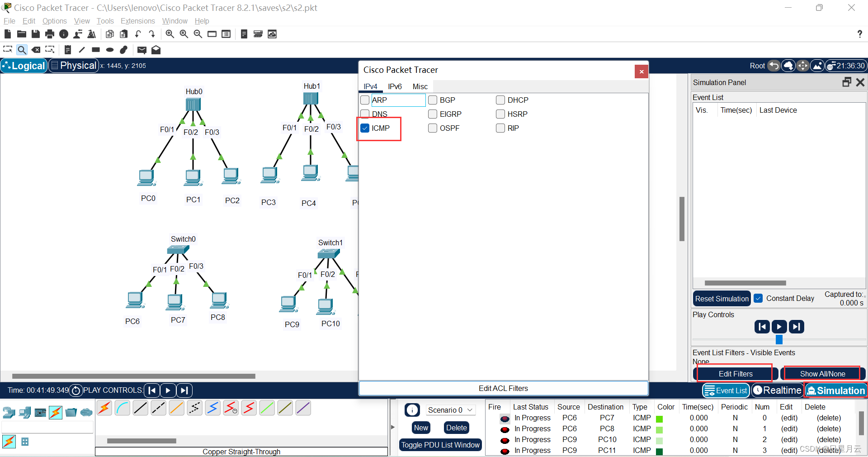This screenshot has width=868, height=457.
Task: Switch to the IPv6 filter tab
Action: point(395,86)
